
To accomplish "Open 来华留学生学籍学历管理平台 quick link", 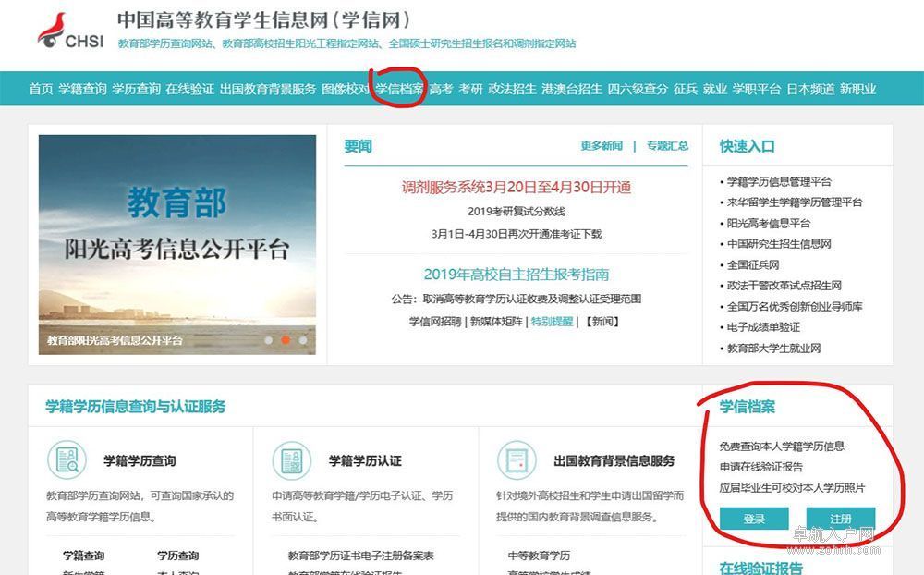I will (x=795, y=202).
